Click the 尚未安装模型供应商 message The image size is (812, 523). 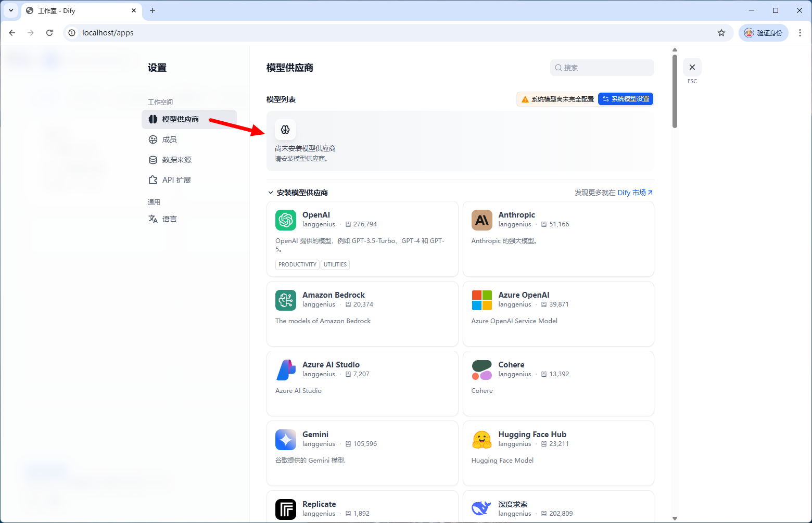(x=305, y=148)
